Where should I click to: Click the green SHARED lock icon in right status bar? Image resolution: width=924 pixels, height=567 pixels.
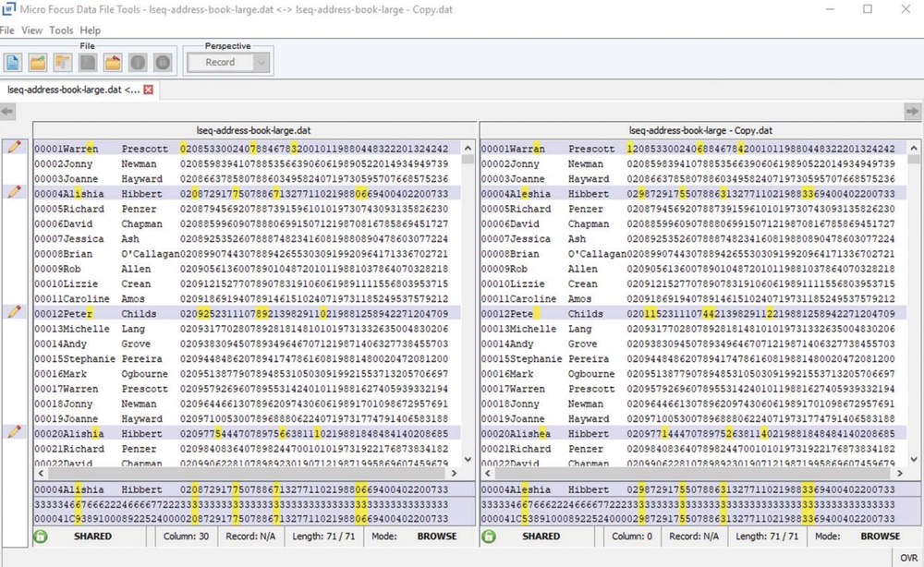[x=489, y=537]
